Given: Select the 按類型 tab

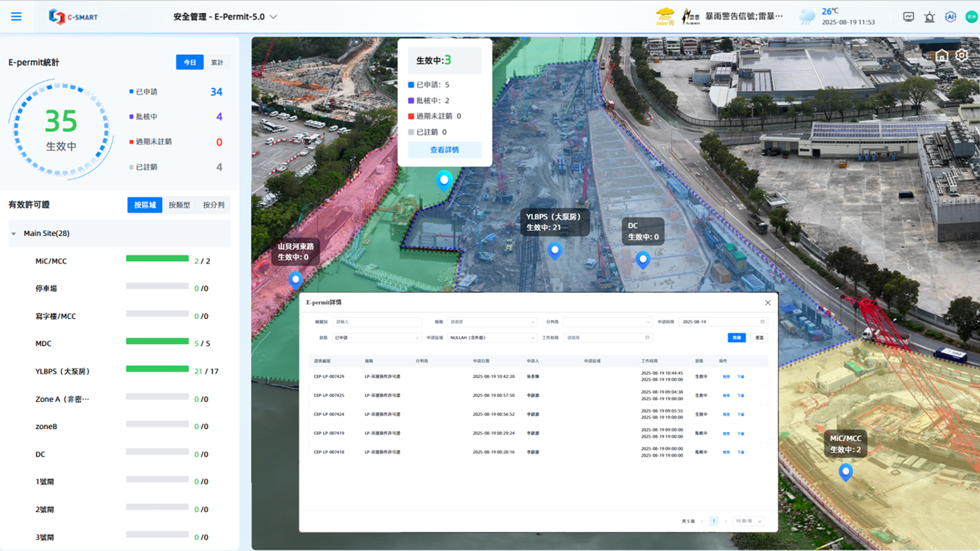Looking at the screenshot, I should tap(180, 205).
